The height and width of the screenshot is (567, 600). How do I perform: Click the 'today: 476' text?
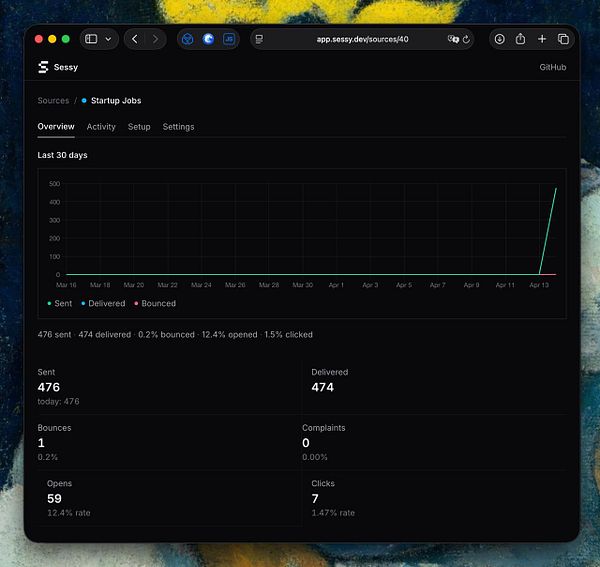point(59,401)
